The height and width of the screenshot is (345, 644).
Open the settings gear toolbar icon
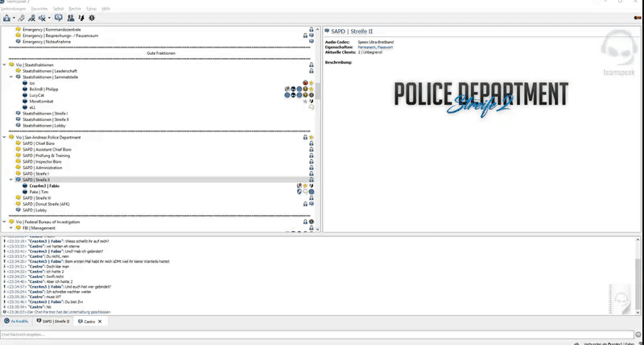pos(92,18)
